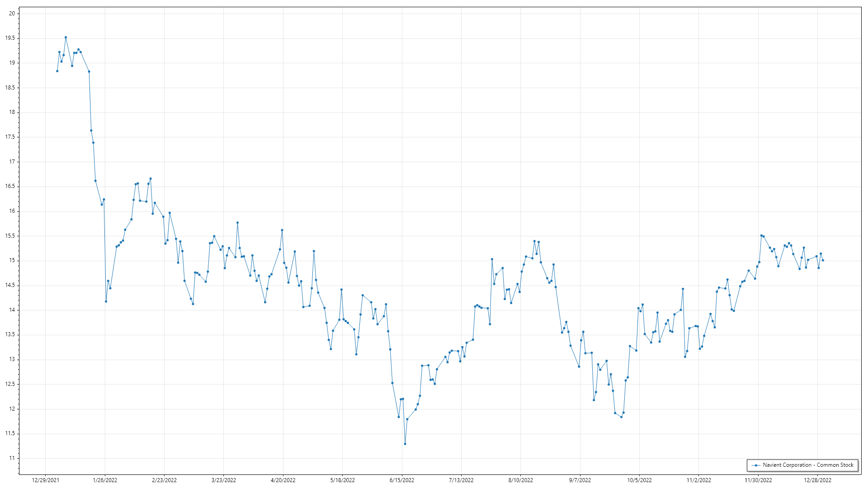Click the 17.5 value on the price axis
The image size is (868, 488).
[x=10, y=137]
